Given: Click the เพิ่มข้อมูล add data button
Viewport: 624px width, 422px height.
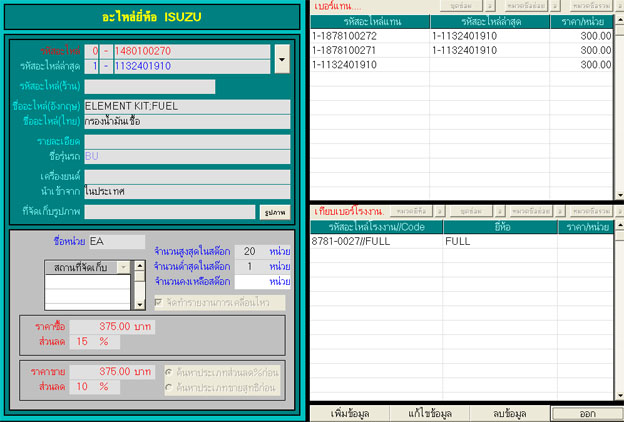Looking at the screenshot, I should [350, 414].
